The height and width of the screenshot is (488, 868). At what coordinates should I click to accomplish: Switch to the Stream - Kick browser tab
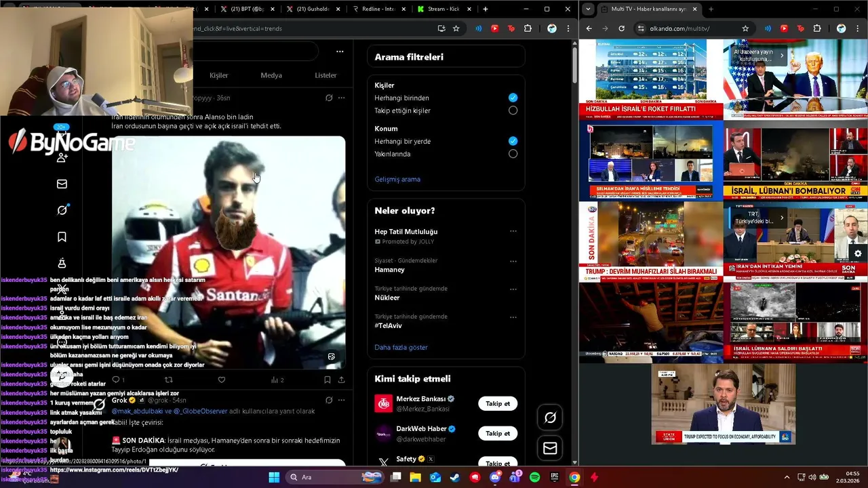point(443,9)
